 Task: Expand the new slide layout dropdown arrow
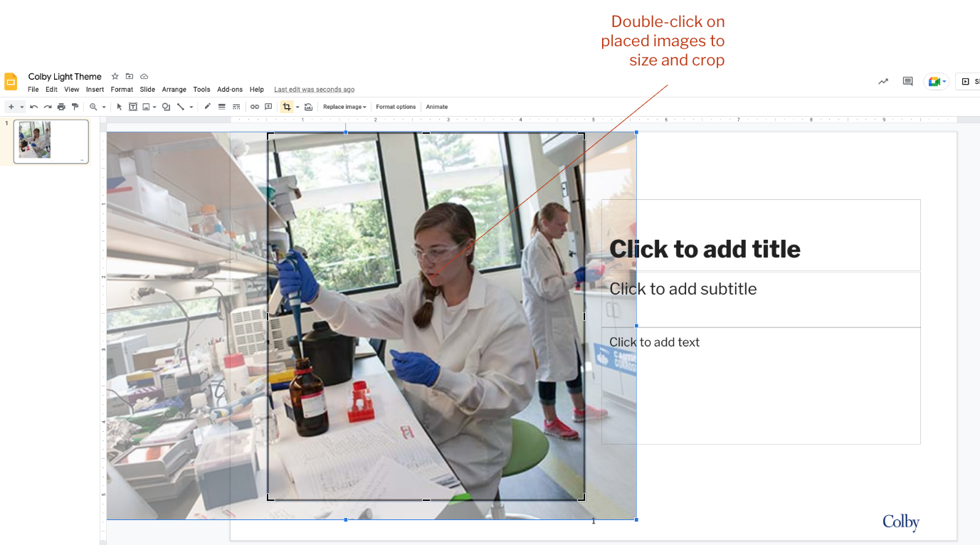coord(22,107)
